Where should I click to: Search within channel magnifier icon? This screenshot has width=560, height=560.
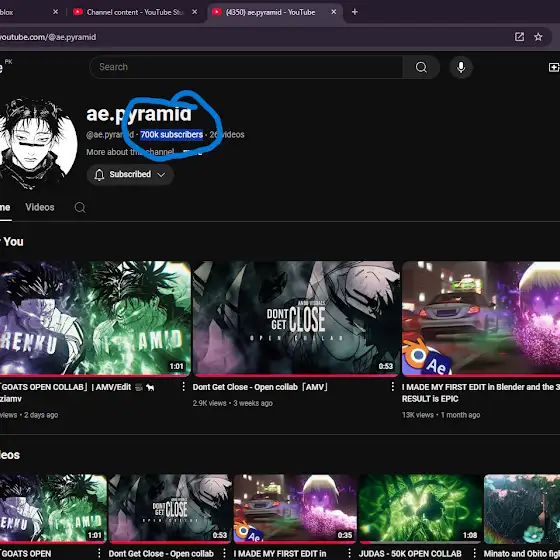pos(80,208)
